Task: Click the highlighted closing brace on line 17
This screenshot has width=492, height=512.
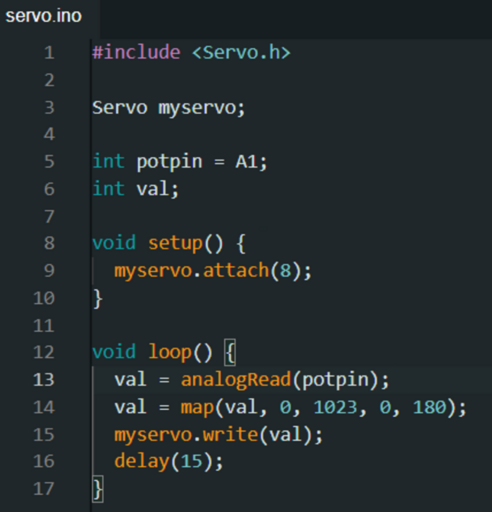Action: coord(98,489)
